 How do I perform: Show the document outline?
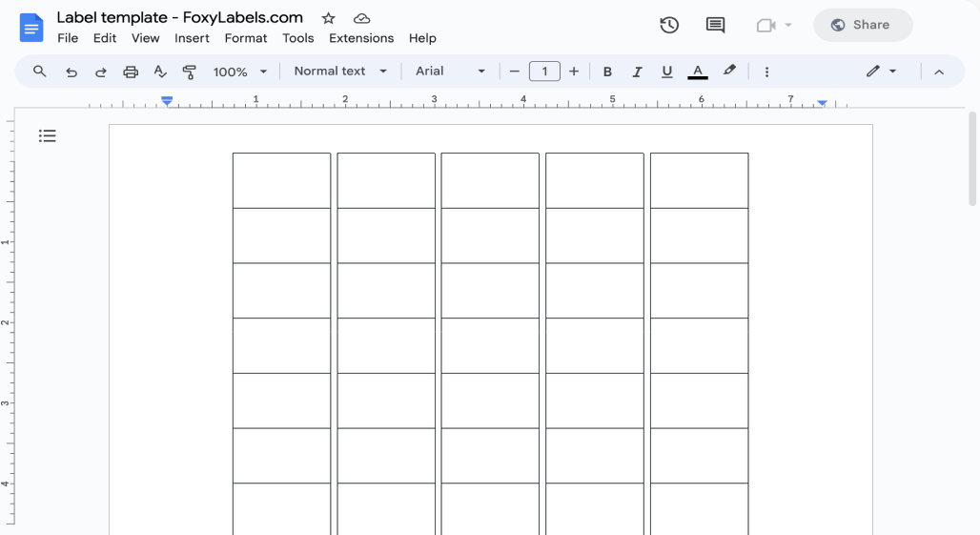(47, 135)
